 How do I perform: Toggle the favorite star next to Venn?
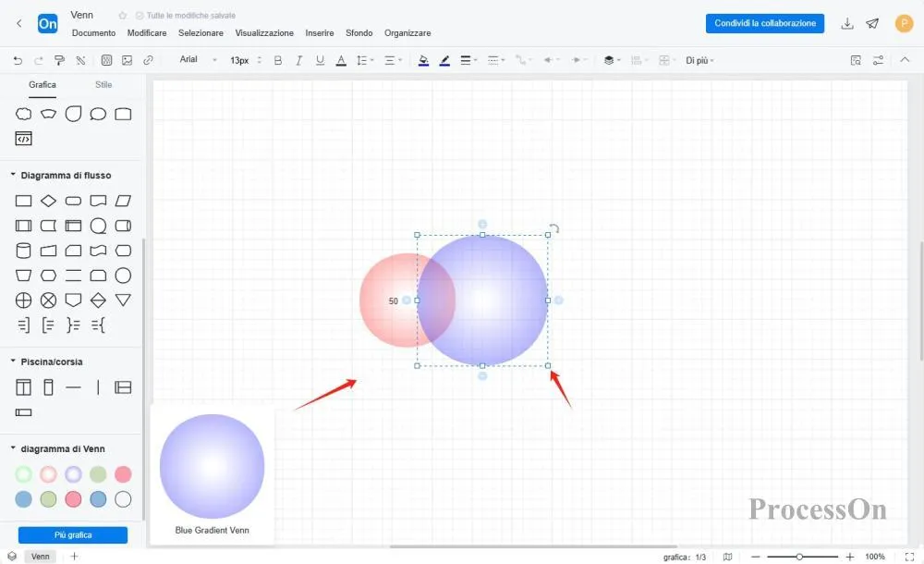pyautogui.click(x=123, y=16)
